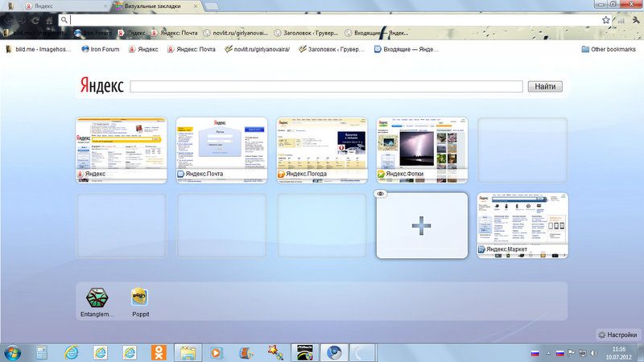Open the Яндекс.Почта visual bookmark
This screenshot has height=362, width=644.
[222, 150]
